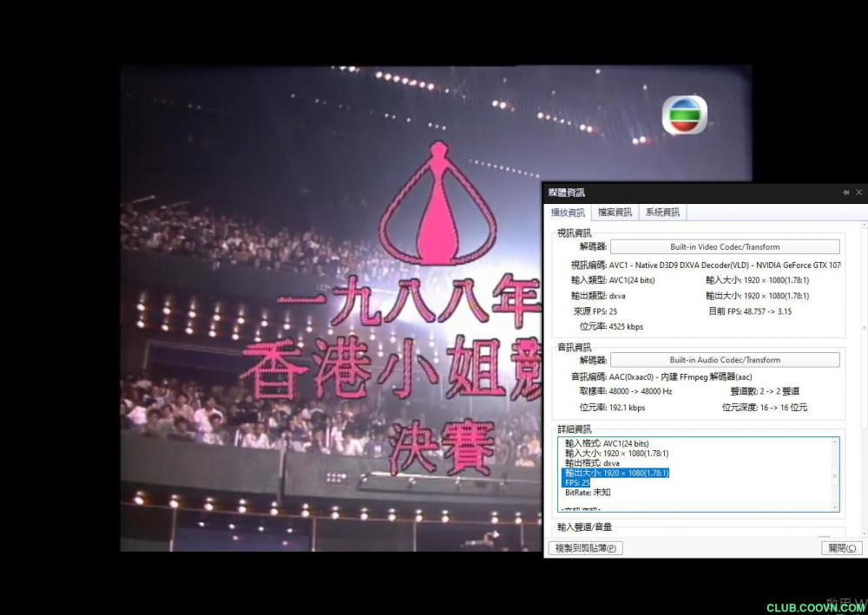Image resolution: width=868 pixels, height=615 pixels.
Task: Click the 目前 FPS: 48.757 text
Action: [x=750, y=311]
